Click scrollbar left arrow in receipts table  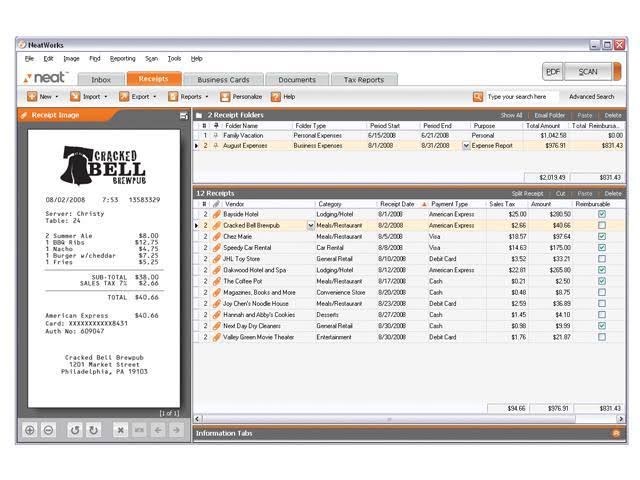click(x=198, y=419)
